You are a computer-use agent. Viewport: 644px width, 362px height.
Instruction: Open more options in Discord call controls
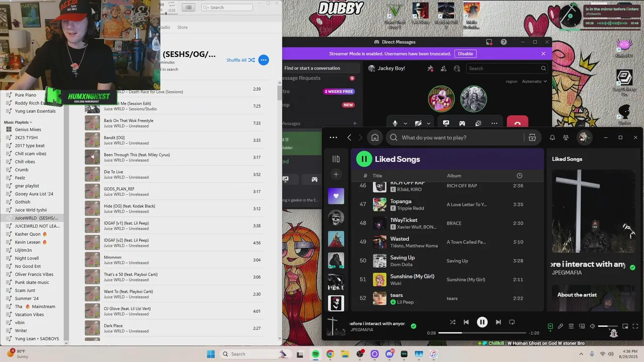coord(494,123)
